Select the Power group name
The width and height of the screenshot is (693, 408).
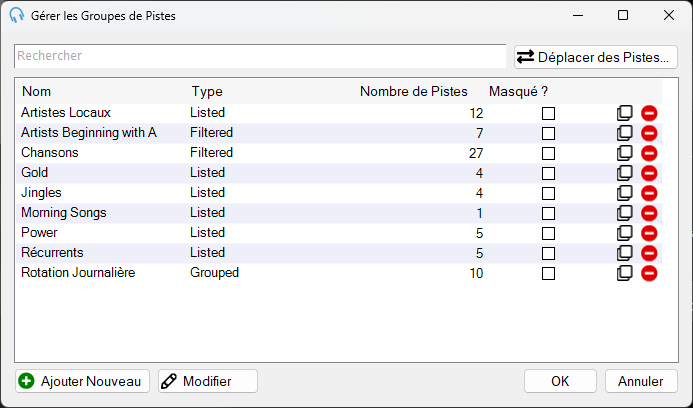[39, 233]
